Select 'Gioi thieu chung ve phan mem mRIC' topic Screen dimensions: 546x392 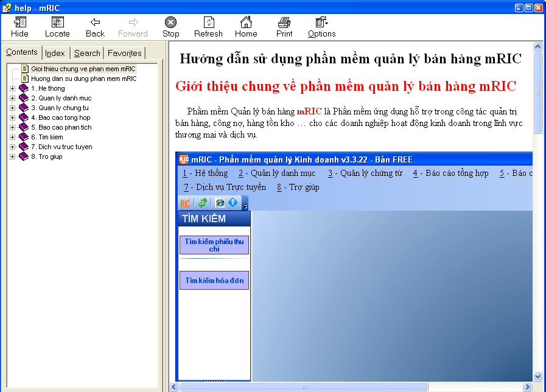pyautogui.click(x=83, y=69)
